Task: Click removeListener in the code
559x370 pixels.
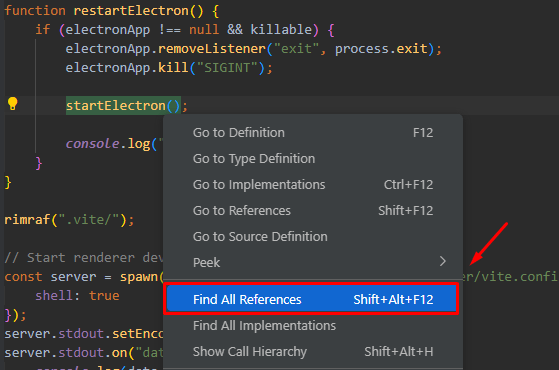Action: tap(212, 48)
